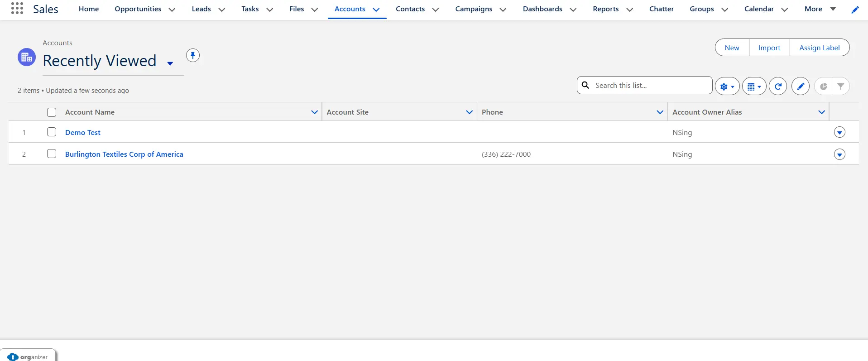Show the charts panel icon
The image size is (868, 361).
point(823,86)
